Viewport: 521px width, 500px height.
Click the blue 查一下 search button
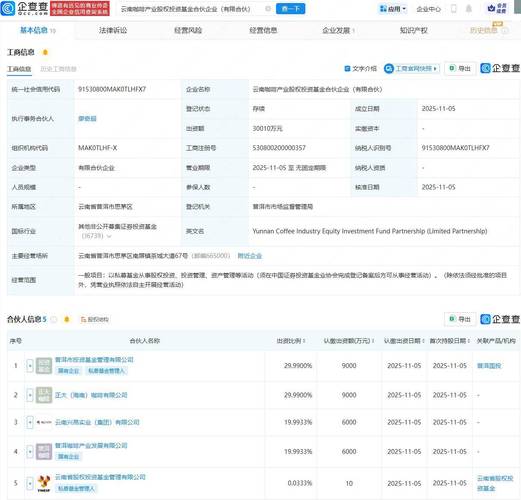(x=290, y=9)
